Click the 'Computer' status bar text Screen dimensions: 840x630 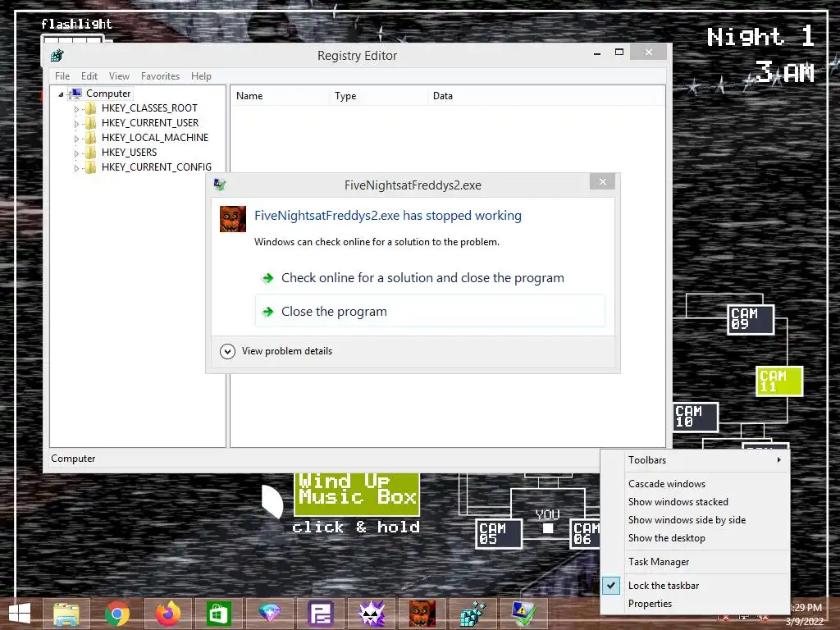[x=73, y=459]
